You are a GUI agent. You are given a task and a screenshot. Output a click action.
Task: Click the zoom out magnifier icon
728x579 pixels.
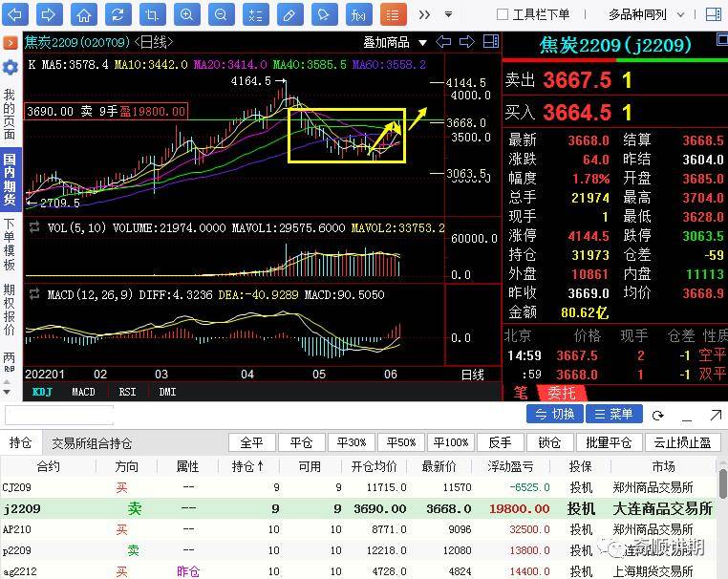(x=222, y=14)
